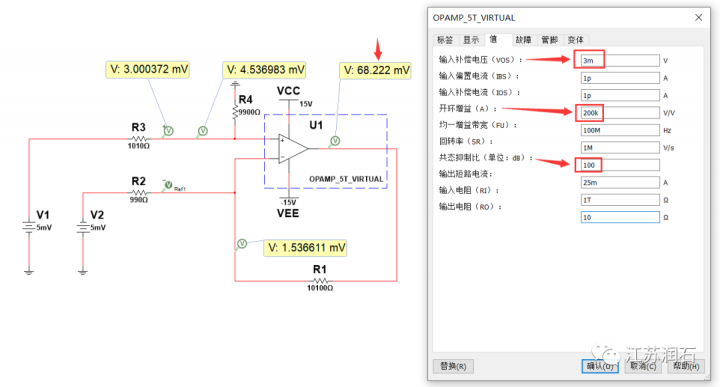Viewport: 720px width, 387px height.
Task: Click the VOS input field with 3m
Action: point(620,60)
